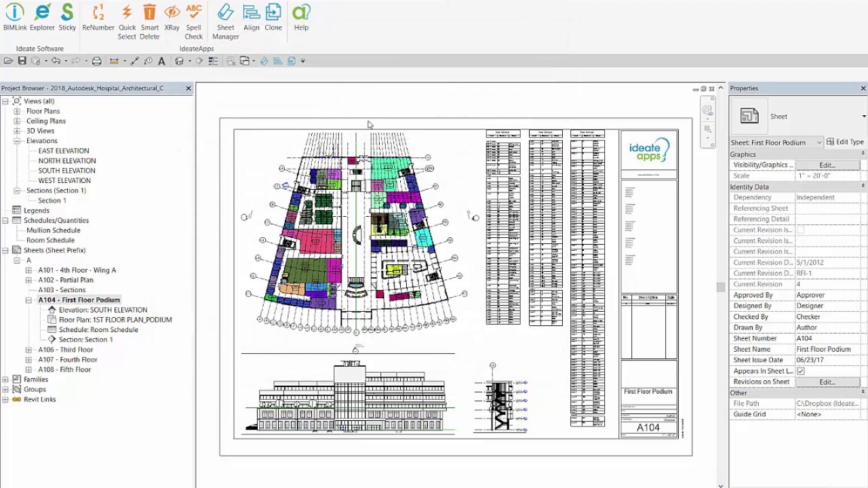868x488 pixels.
Task: Edit the Sheet Number field A104
Action: point(828,338)
